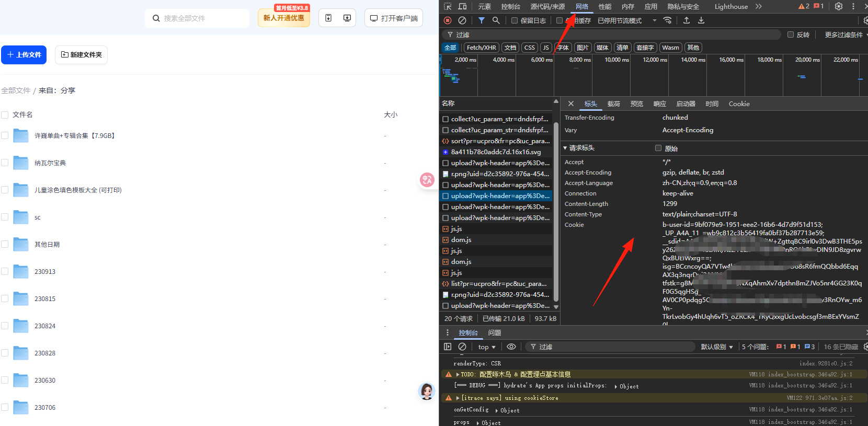Switch to the 响应 tab
Viewport: 868px width, 426px height.
(x=659, y=104)
